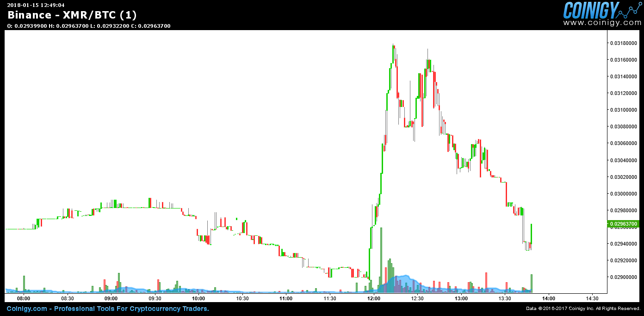This screenshot has height=316, width=644.
Task: Click the 08:00 time axis label
Action: pyautogui.click(x=24, y=298)
